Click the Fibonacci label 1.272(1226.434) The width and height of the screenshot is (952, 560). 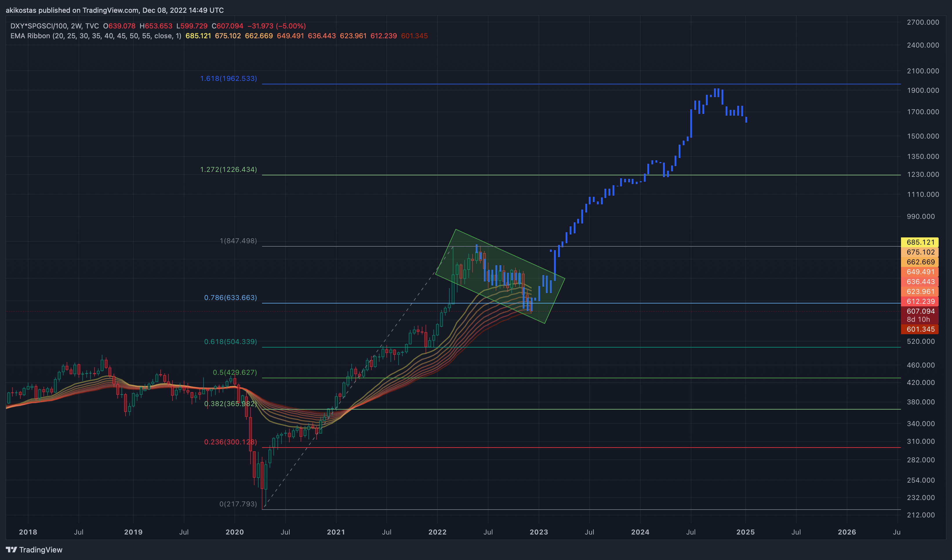228,170
